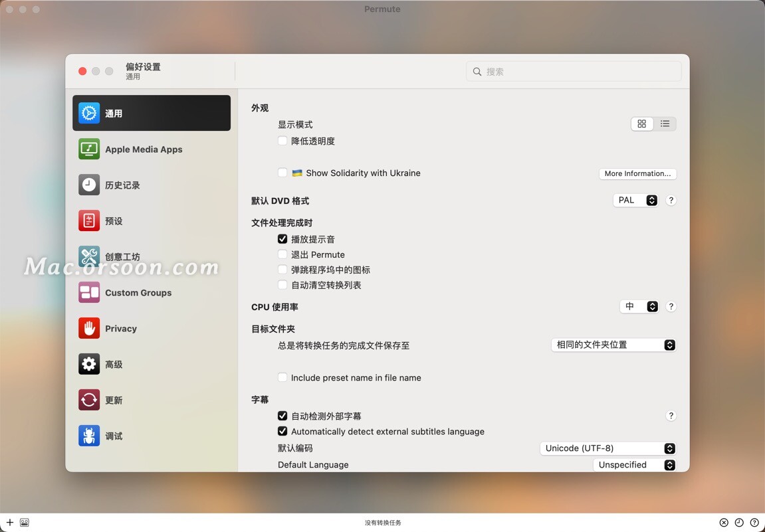The height and width of the screenshot is (532, 765).
Task: Click the robot icon beside plus button
Action: click(25, 522)
